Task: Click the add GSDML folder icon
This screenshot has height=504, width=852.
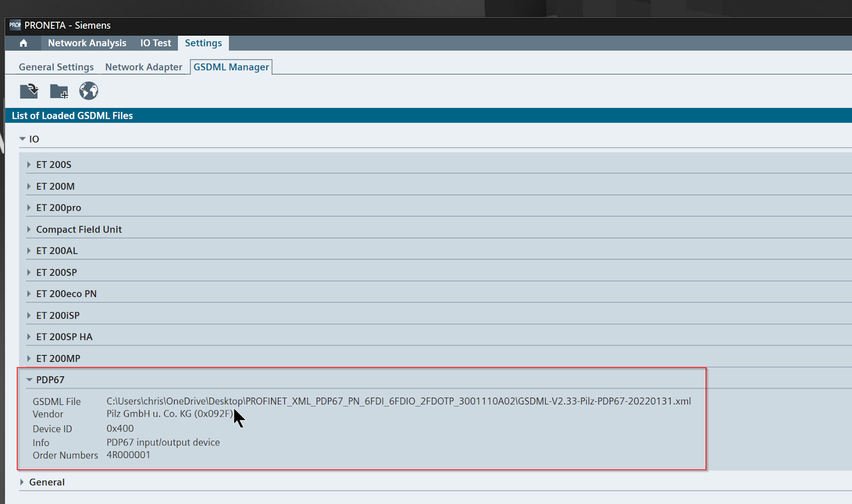Action: pyautogui.click(x=59, y=91)
